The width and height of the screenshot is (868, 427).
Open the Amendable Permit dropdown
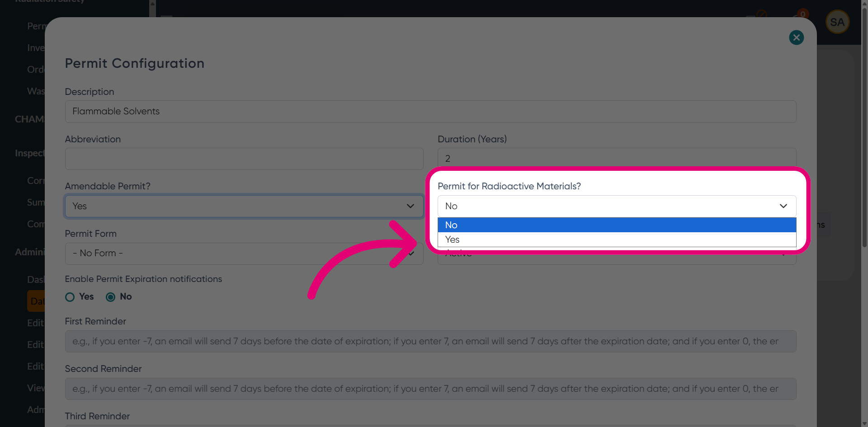click(244, 206)
